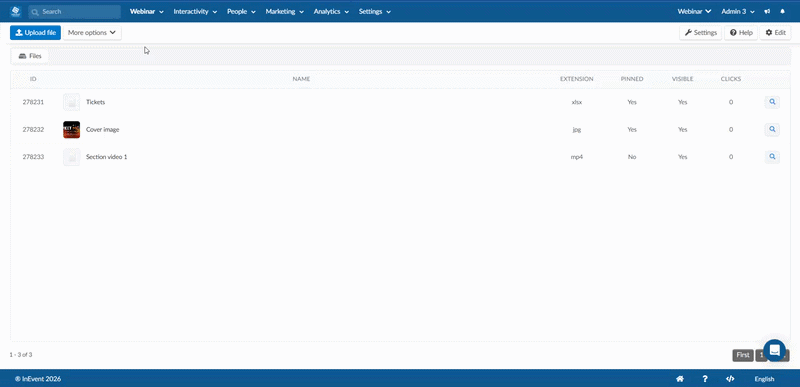Click the VISIBLE column header
Image resolution: width=800 pixels, height=387 pixels.
tap(683, 79)
